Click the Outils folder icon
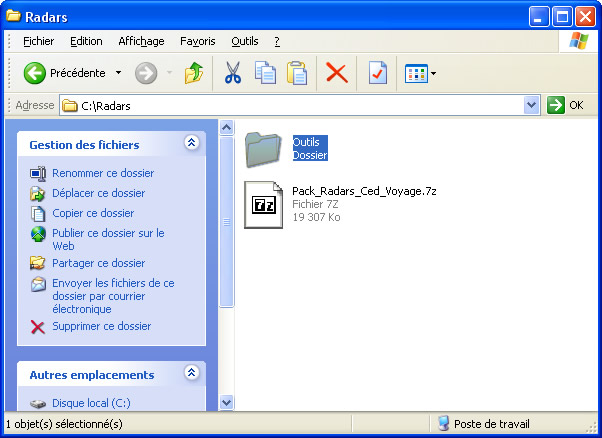Screen dimensions: 602x438 pos(263,150)
